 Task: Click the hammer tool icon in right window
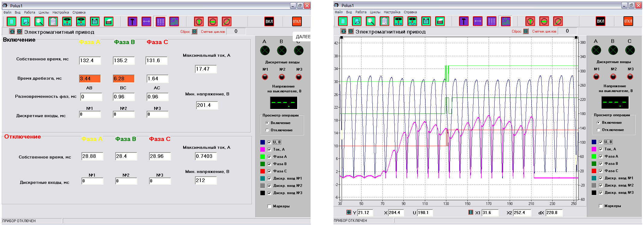(x=464, y=21)
